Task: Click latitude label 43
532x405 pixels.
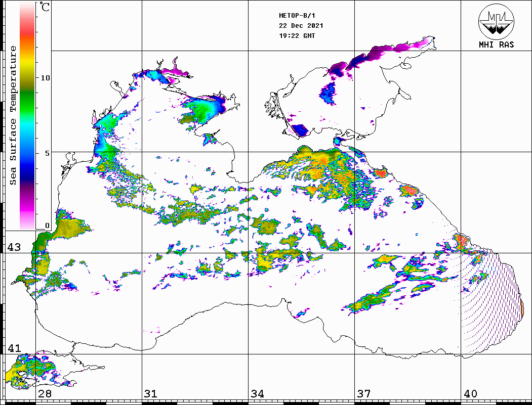Action: (14, 247)
